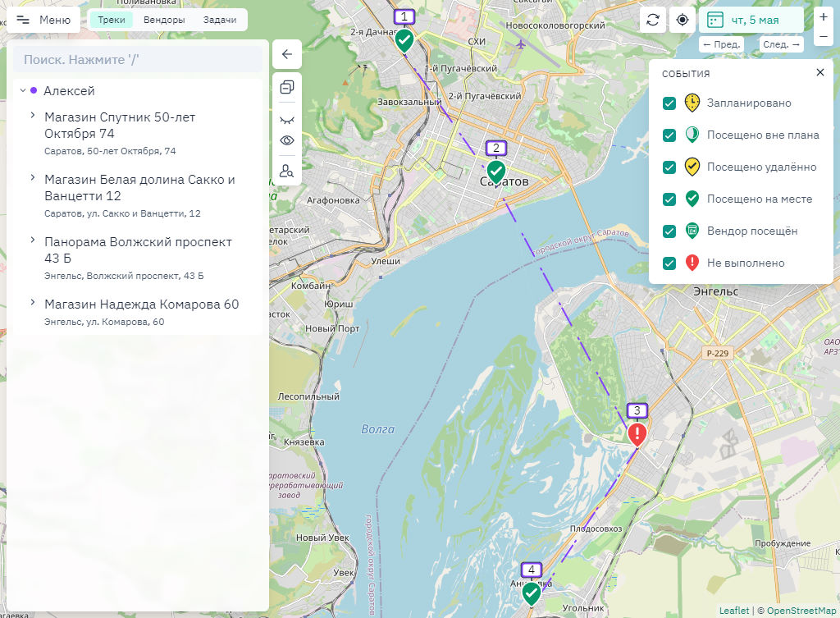Click the open eye show icon

pos(287,140)
